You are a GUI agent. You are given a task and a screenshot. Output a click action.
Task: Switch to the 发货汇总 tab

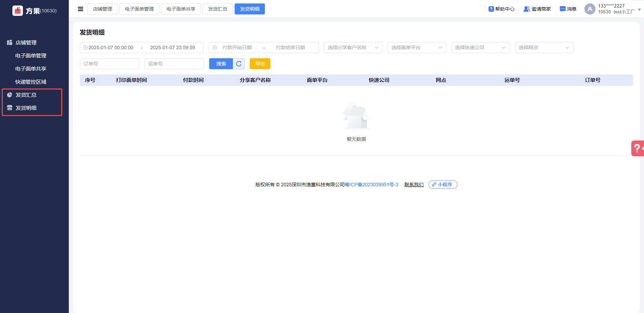(217, 9)
